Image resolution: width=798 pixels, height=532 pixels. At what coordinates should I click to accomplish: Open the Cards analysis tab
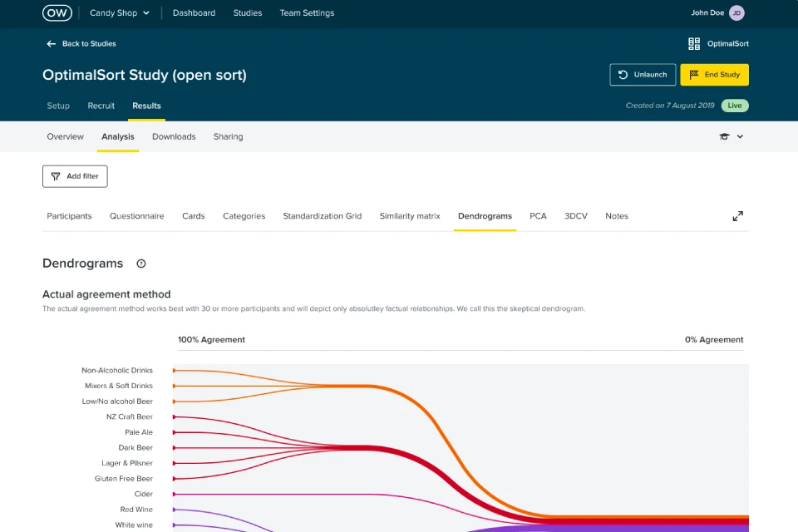tap(194, 216)
